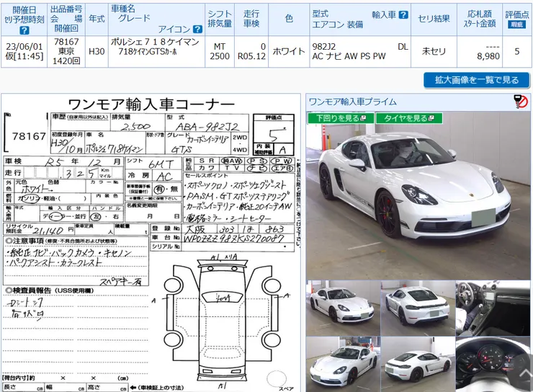533x392 pixels.
Task: Click start price 8,980
Action: tap(488, 56)
